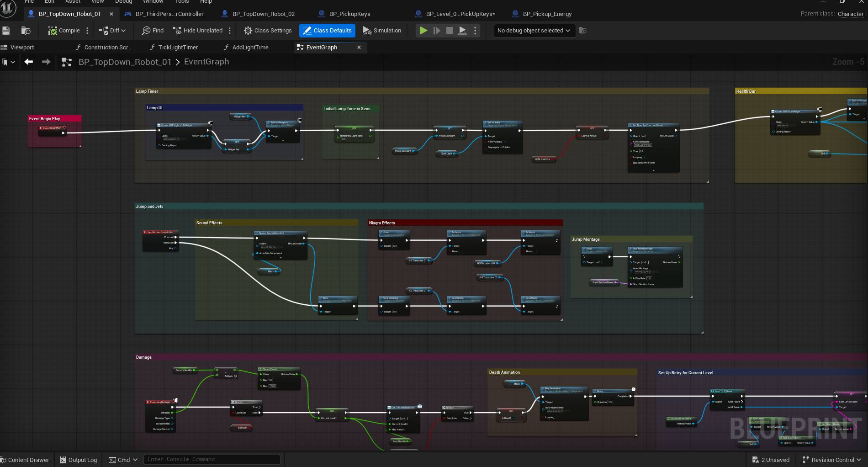The image size is (868, 467).
Task: Open the TickLightTimer function tab
Action: pyautogui.click(x=174, y=47)
